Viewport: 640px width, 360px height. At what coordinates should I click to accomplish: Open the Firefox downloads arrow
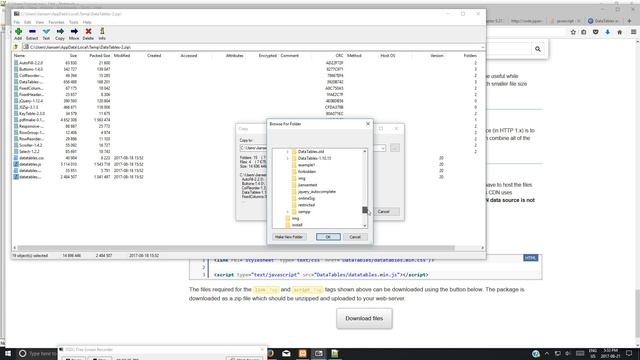[x=607, y=32]
